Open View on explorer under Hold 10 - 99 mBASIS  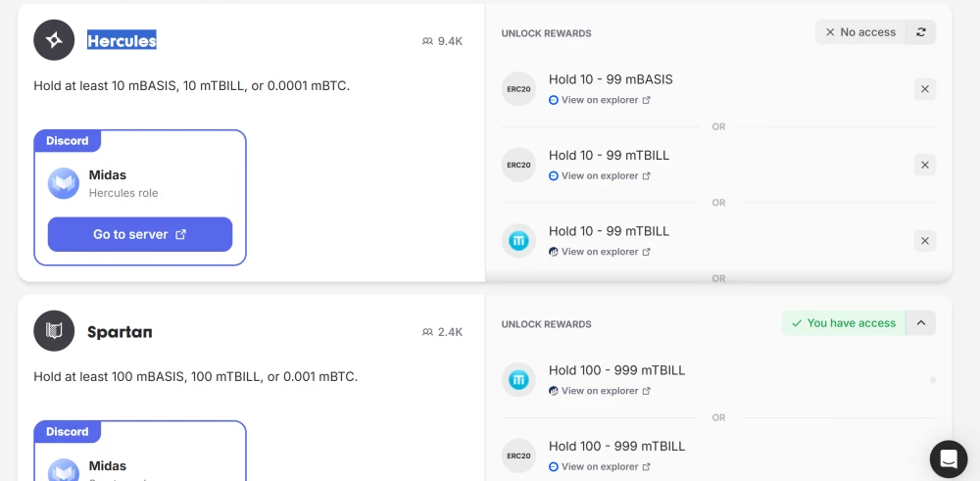[x=599, y=100]
